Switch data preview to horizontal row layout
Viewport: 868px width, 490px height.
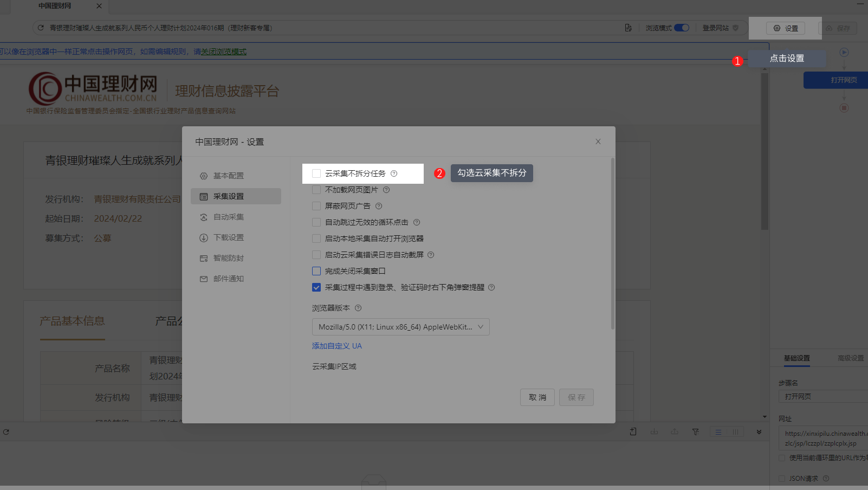[718, 432]
